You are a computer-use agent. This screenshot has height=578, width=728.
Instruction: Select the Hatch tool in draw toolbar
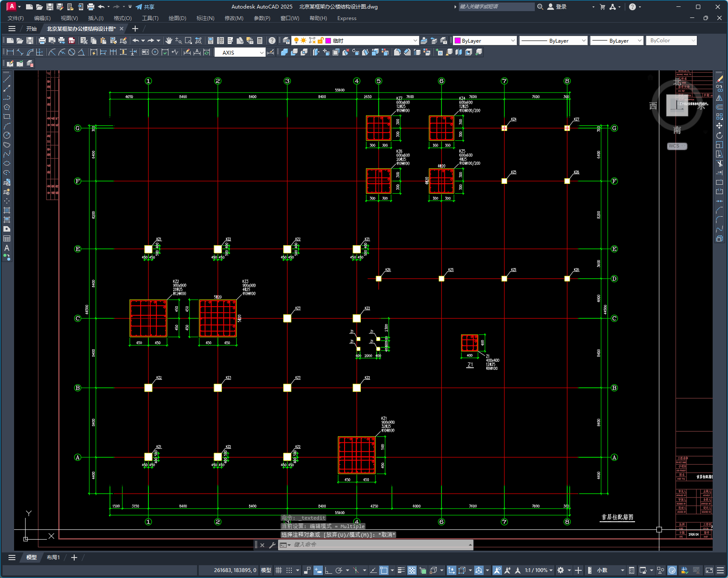pos(7,210)
